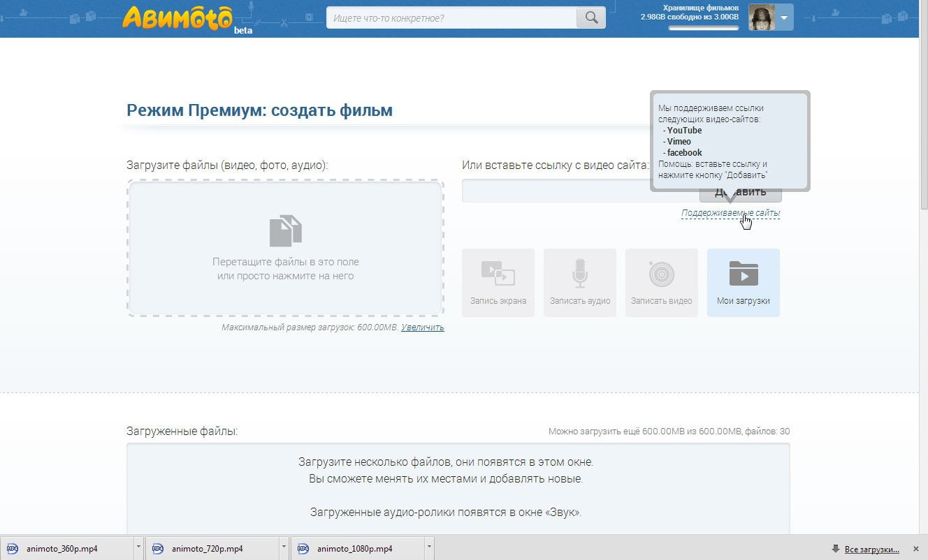Click the search magnifier button
The image size is (928, 560).
click(x=591, y=17)
